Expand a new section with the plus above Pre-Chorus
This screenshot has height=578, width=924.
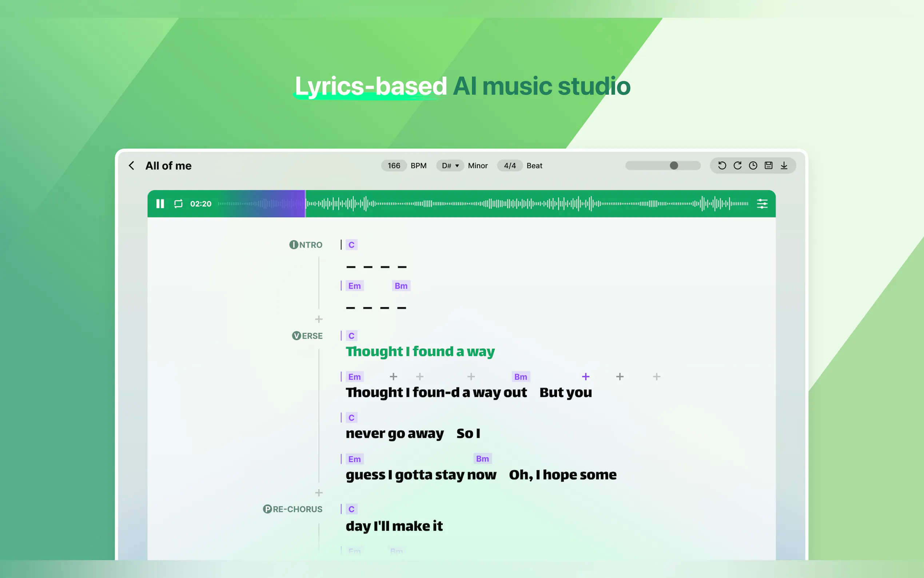point(319,492)
